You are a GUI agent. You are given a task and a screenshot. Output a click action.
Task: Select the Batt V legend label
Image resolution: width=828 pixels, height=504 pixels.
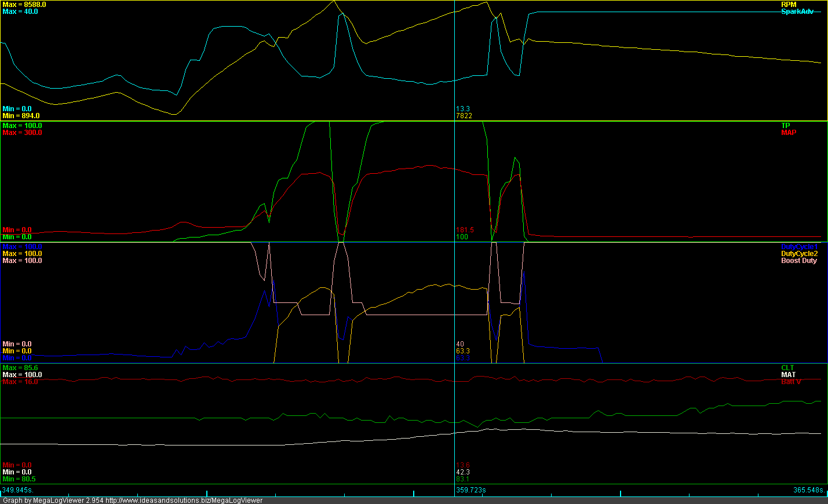791,382
